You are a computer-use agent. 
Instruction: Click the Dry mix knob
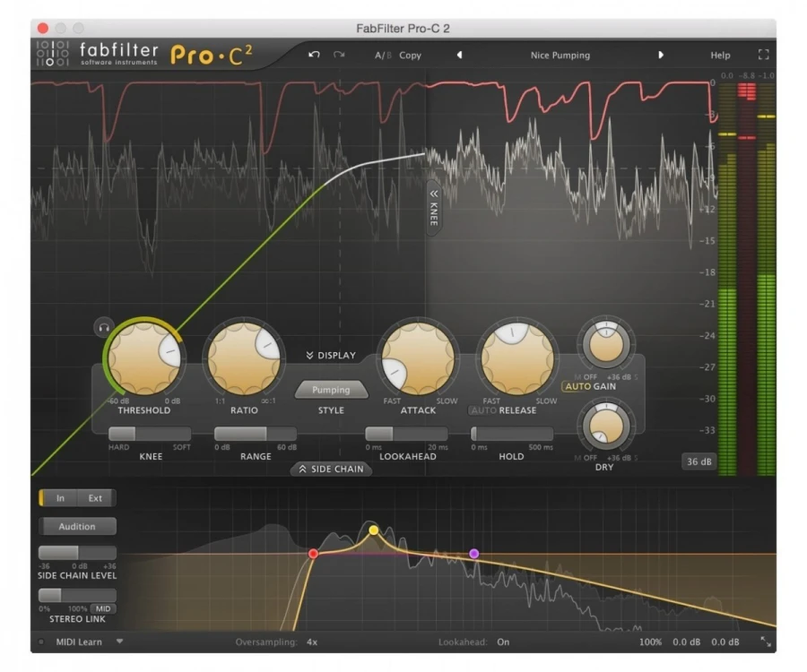pos(606,426)
